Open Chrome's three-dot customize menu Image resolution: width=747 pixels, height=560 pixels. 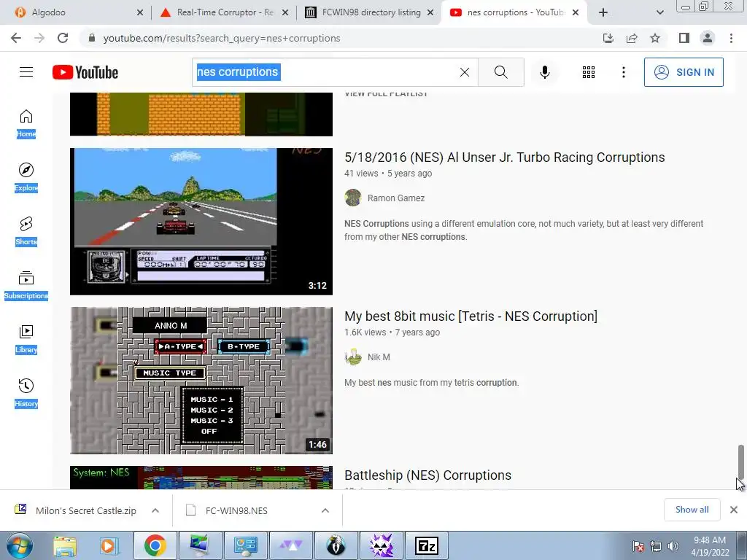(x=731, y=38)
